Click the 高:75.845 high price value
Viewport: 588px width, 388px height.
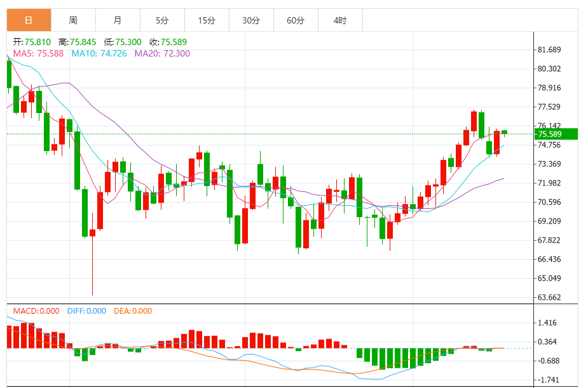point(78,42)
